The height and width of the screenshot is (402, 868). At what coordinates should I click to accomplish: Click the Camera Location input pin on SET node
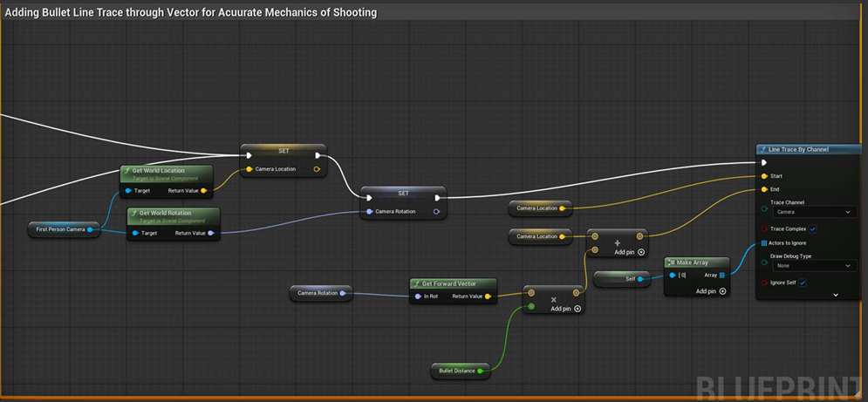(x=249, y=169)
